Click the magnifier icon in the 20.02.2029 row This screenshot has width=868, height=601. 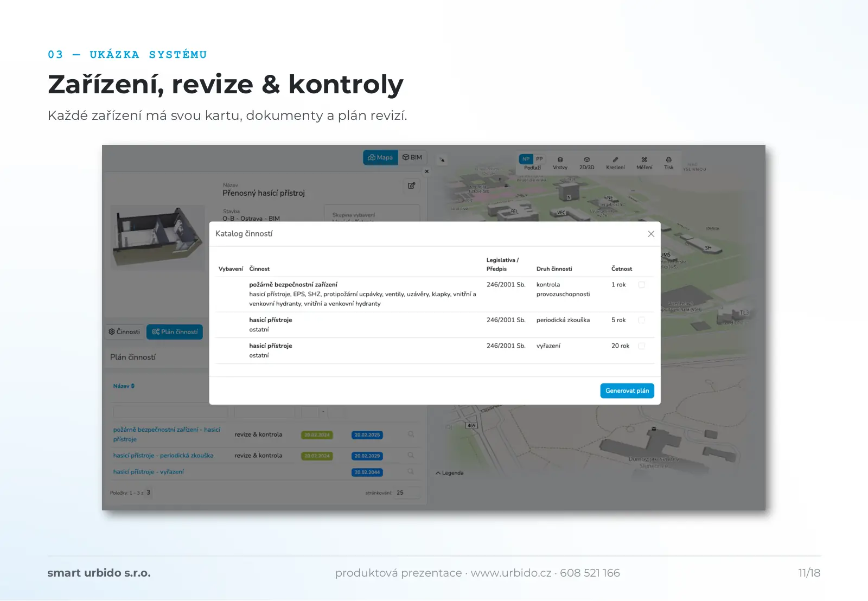pos(411,456)
